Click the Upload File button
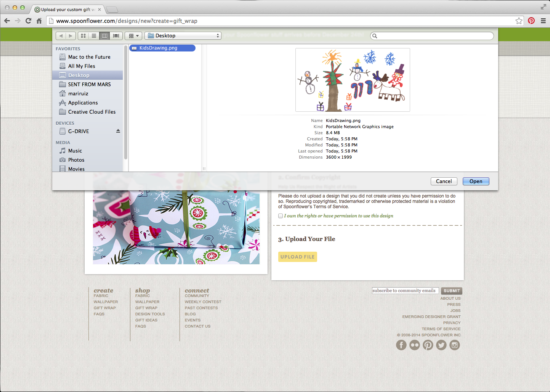The width and height of the screenshot is (550, 392). (x=298, y=257)
